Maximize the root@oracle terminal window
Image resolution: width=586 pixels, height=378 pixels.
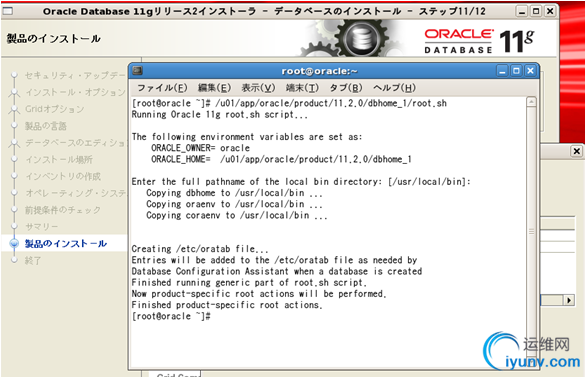516,71
